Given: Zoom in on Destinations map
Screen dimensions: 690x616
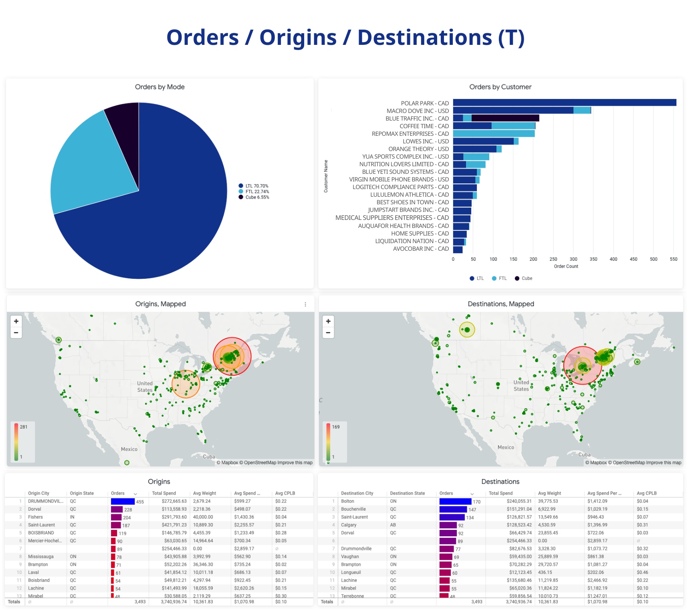Looking at the screenshot, I should coord(328,321).
